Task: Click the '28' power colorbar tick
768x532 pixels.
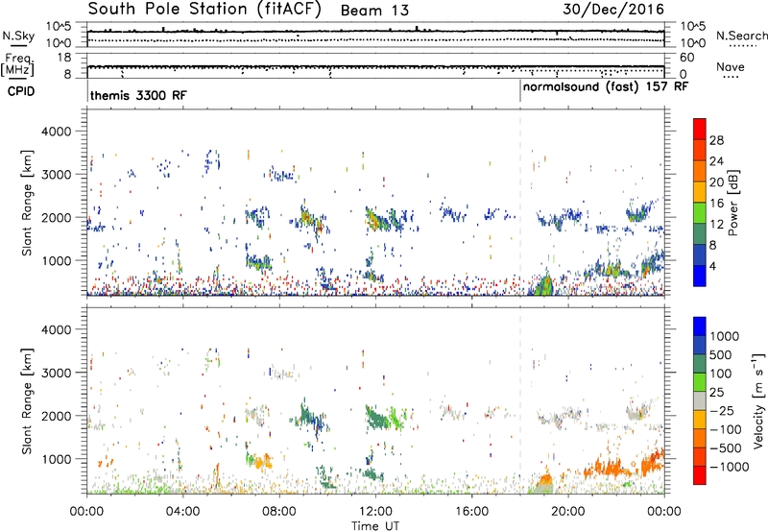Action: tap(716, 140)
